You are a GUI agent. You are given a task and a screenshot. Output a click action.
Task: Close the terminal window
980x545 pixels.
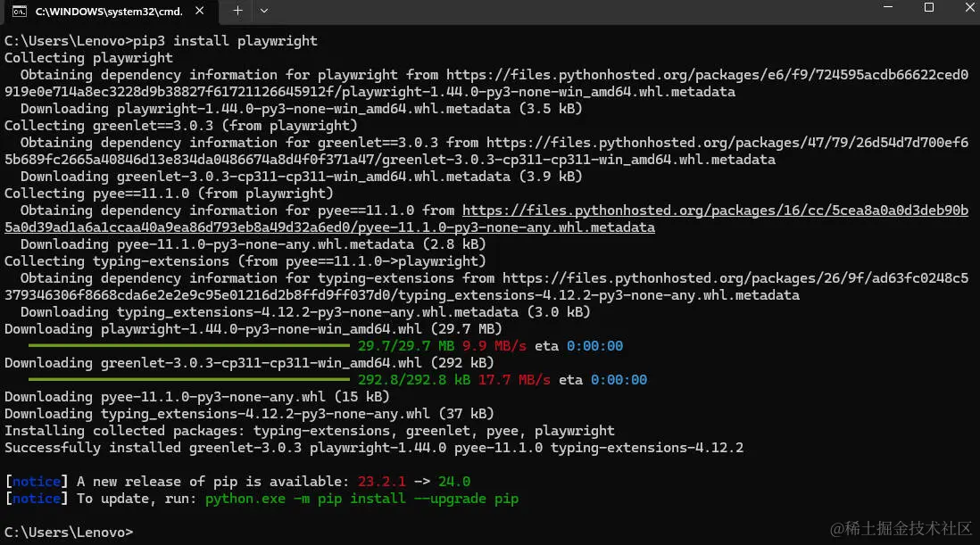(x=969, y=7)
